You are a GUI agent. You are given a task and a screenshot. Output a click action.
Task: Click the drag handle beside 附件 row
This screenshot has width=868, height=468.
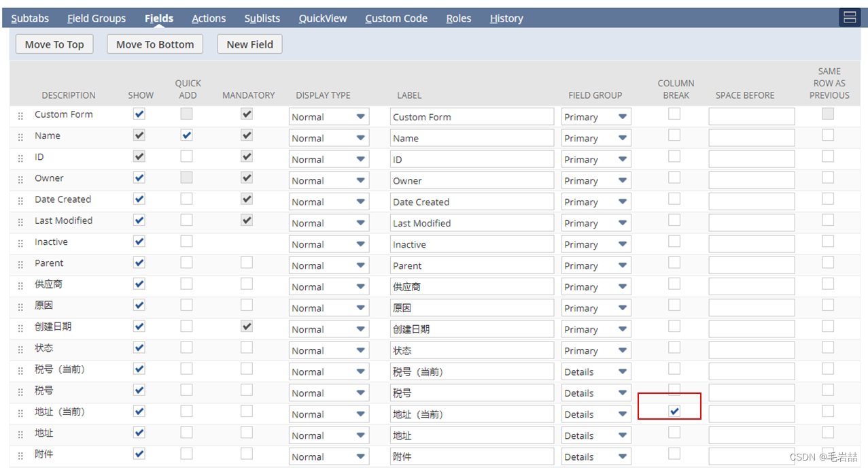[20, 454]
